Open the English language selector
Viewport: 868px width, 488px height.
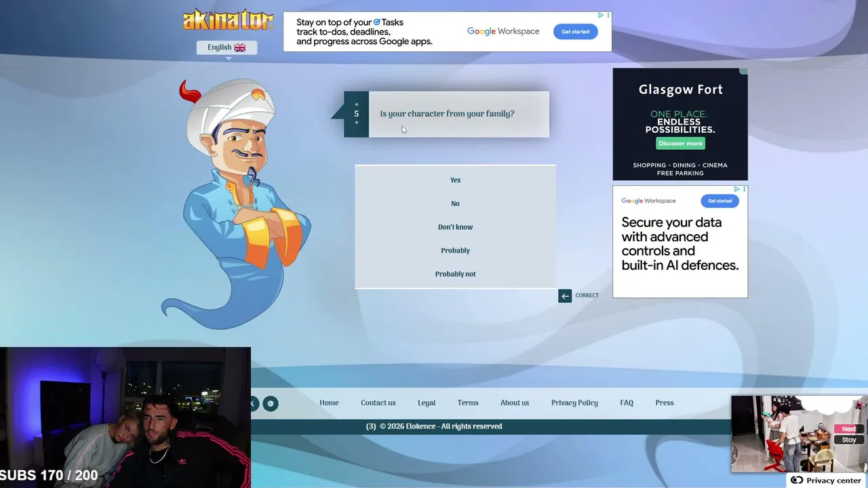click(226, 47)
